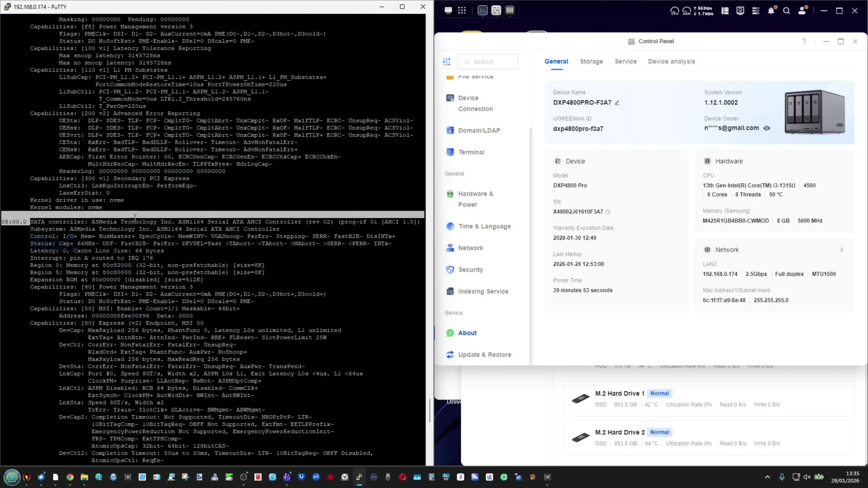Click the pencil icon to edit the device name

617,103
